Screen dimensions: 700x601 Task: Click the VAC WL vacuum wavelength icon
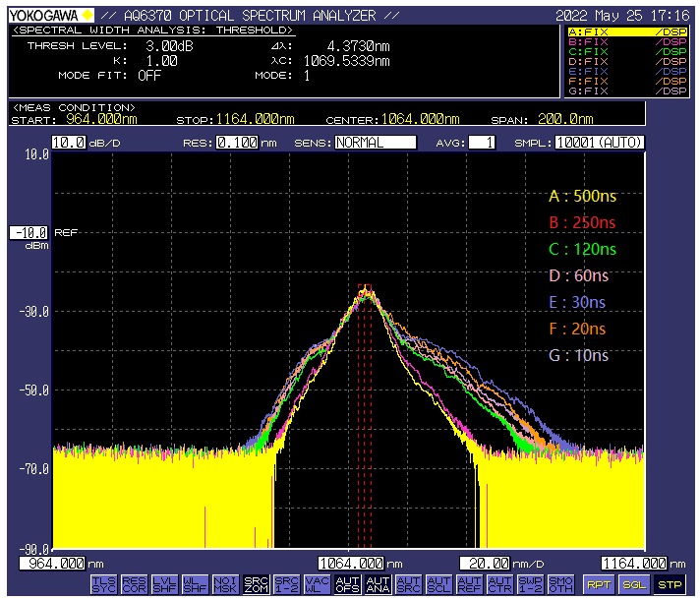click(x=317, y=583)
